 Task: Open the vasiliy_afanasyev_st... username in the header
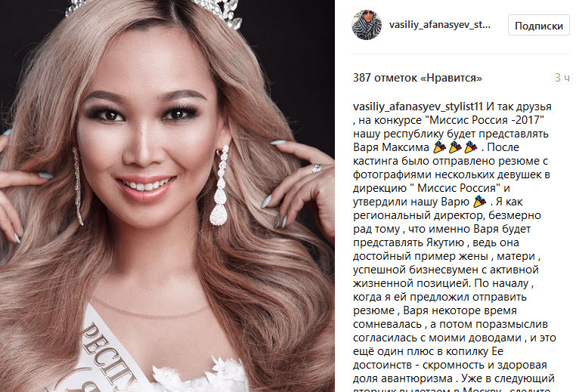pos(440,25)
